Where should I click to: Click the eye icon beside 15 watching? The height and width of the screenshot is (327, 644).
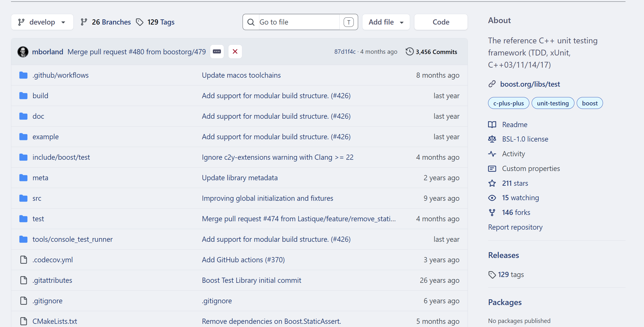click(x=492, y=198)
